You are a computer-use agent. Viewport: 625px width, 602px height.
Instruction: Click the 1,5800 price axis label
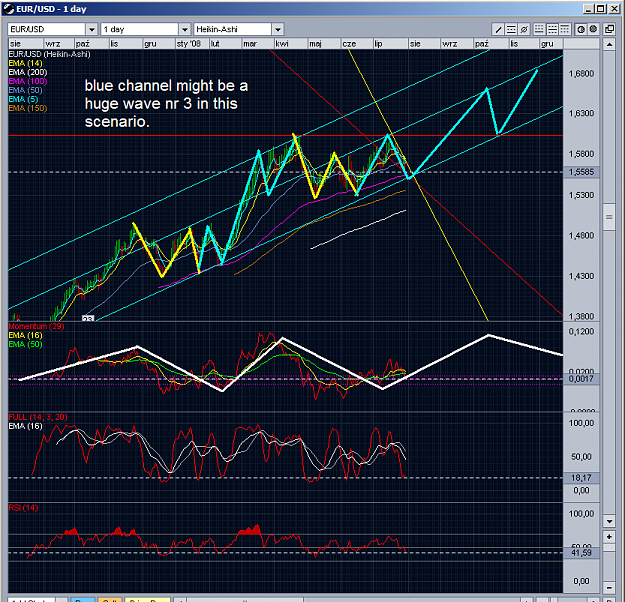[x=581, y=154]
